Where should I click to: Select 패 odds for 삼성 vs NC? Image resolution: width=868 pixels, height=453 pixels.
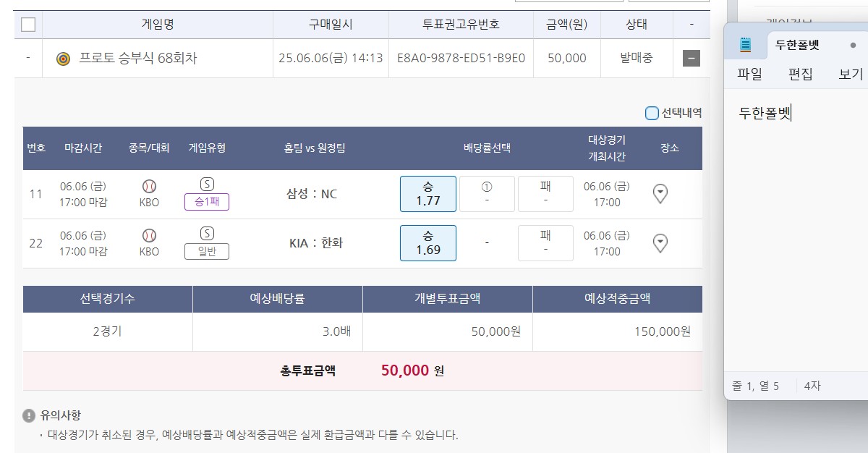point(545,194)
